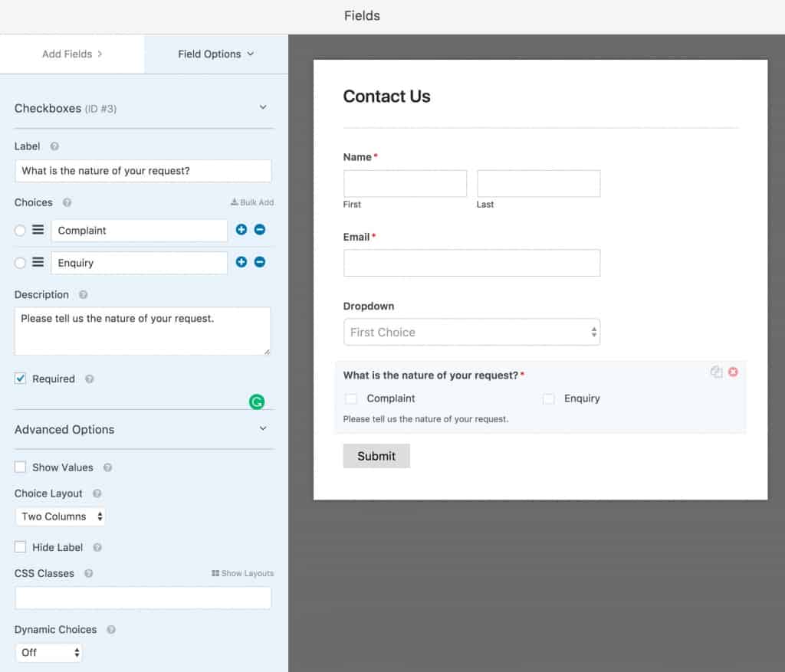The image size is (785, 672).
Task: Uncheck the Required checkbox
Action: [x=20, y=379]
